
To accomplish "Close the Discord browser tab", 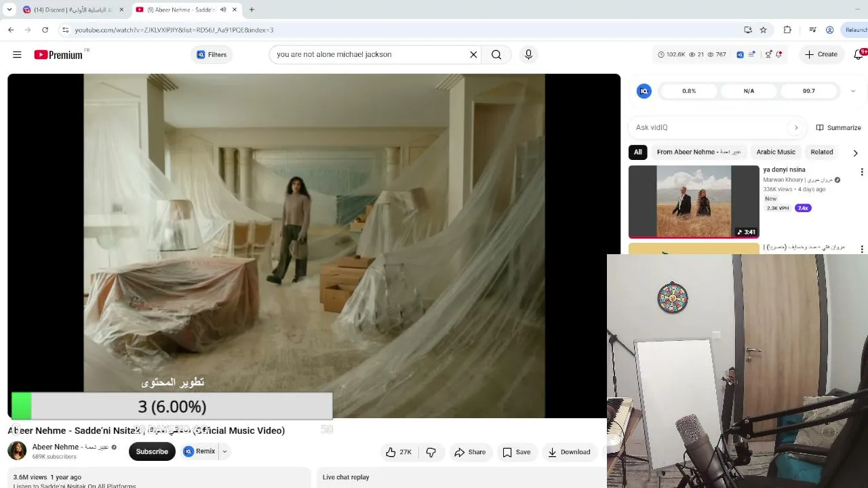I will (121, 9).
